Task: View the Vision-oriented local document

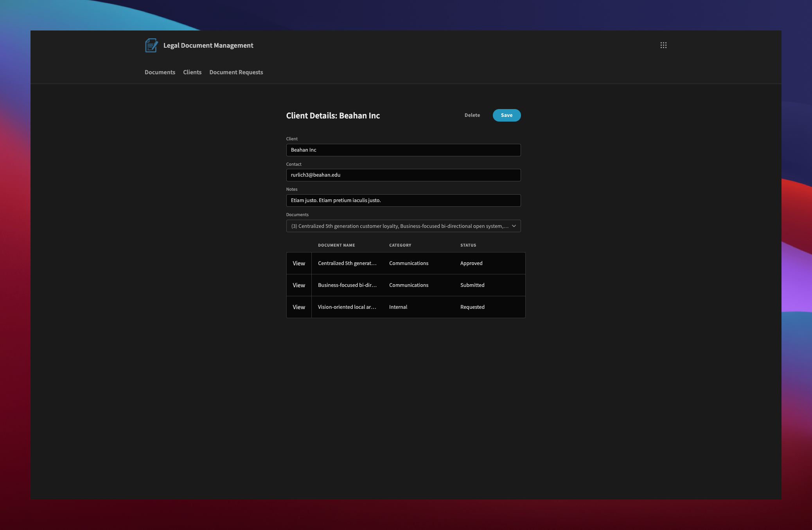Action: tap(298, 307)
